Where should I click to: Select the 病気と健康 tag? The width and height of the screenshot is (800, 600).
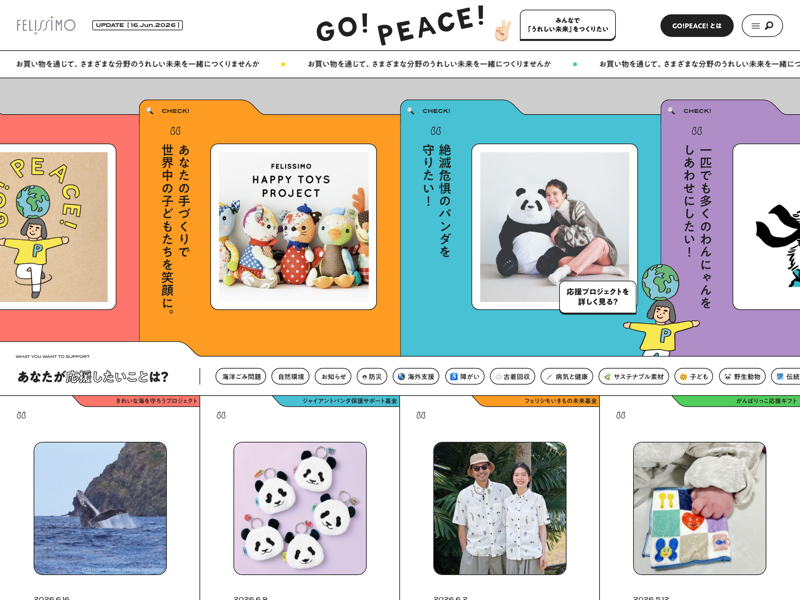point(567,377)
